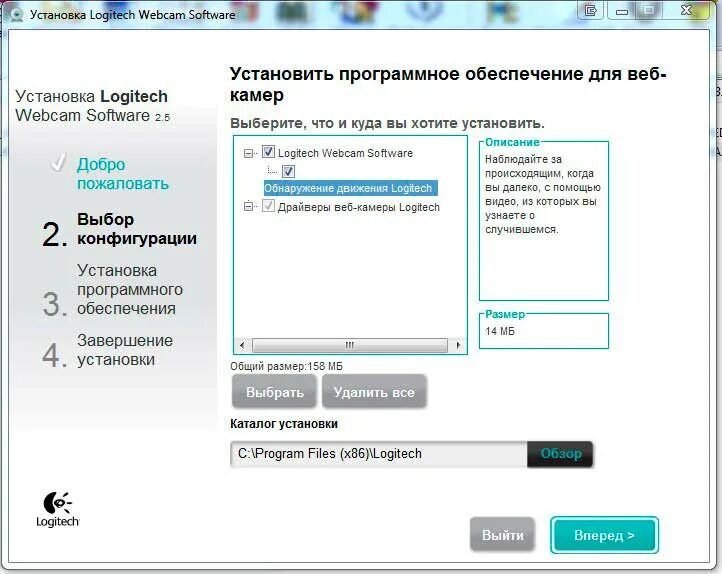Close the installer window
The height and width of the screenshot is (574, 722).
tap(687, 10)
